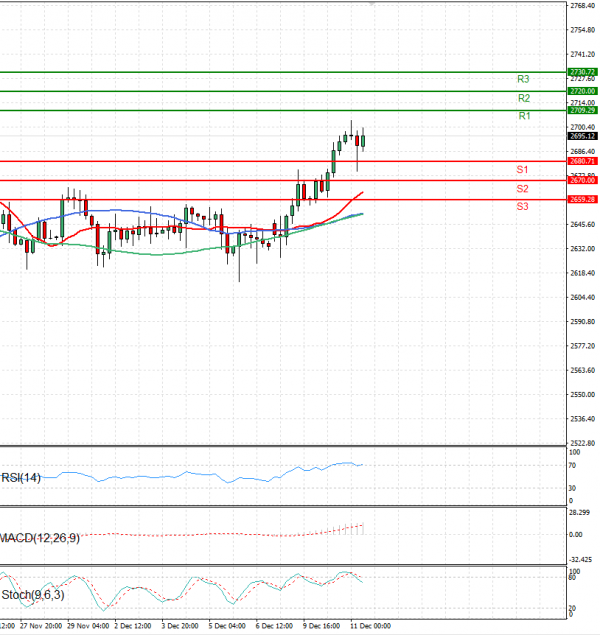Click the Stoch(9,6,3) indicator label
Viewport: 600px width, 635px height.
[33, 595]
